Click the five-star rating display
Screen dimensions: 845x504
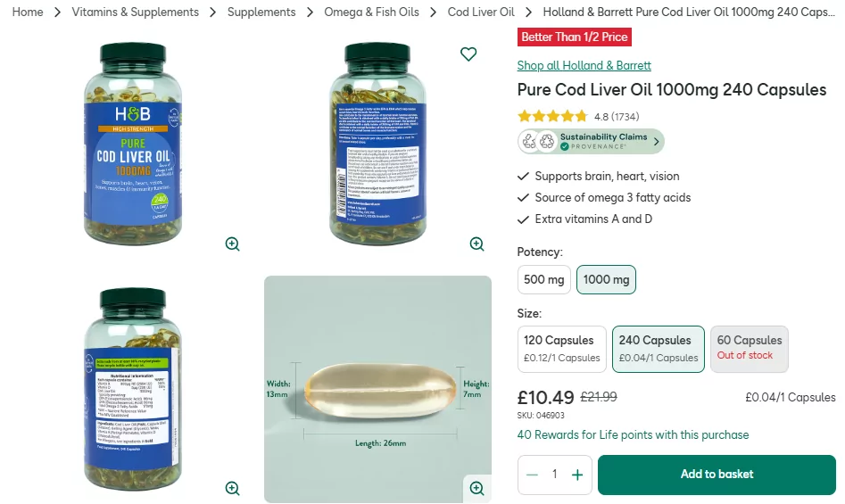click(x=552, y=116)
